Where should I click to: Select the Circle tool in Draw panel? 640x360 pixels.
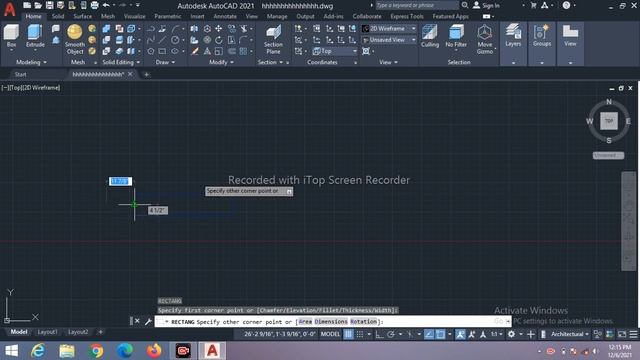pyautogui.click(x=175, y=40)
